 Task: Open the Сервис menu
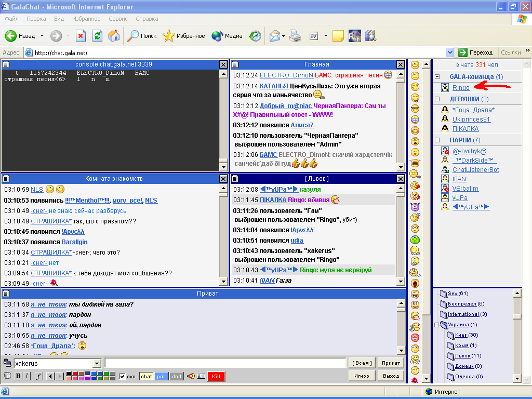pos(118,19)
